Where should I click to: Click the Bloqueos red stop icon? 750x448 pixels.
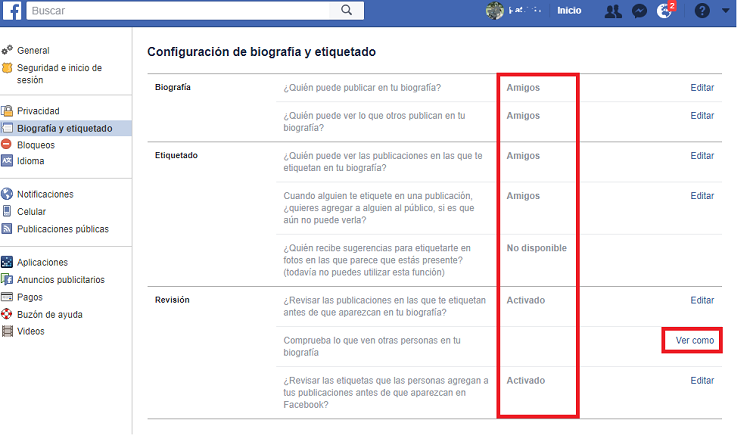6,144
